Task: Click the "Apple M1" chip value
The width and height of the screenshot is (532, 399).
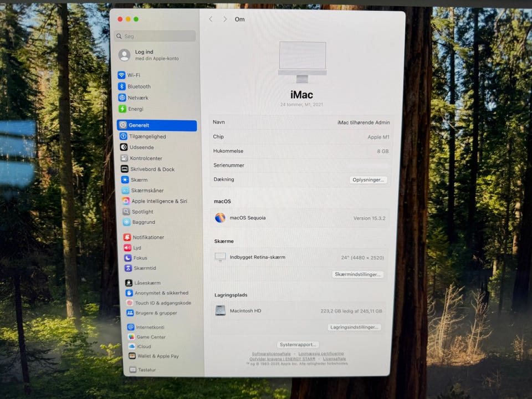Action: (x=378, y=137)
